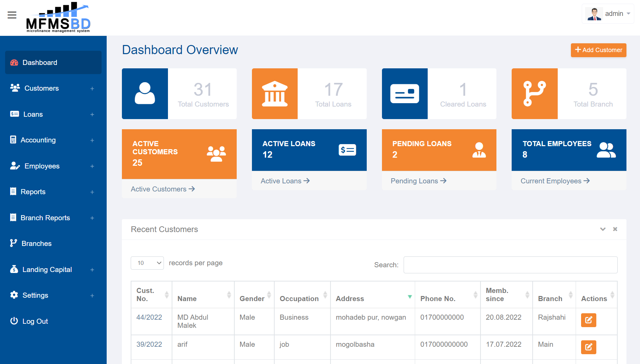Click the Cleared Loans card icon tile

tap(405, 94)
